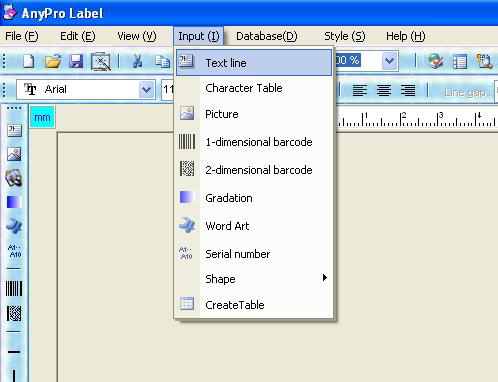This screenshot has height=382, width=498.
Task: Open a file with folder icon
Action: (x=53, y=61)
